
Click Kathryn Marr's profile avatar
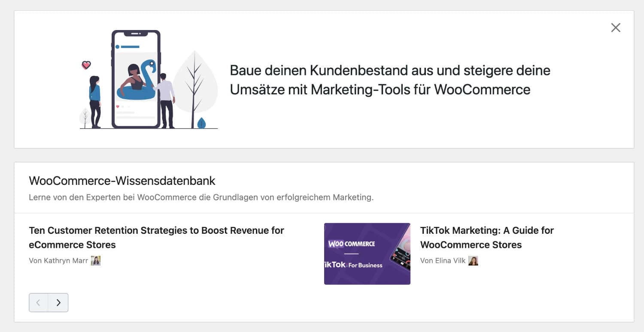(x=96, y=260)
